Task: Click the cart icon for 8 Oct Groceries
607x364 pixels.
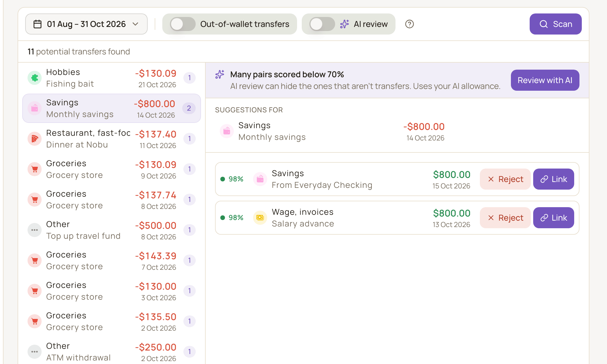Action: click(35, 200)
